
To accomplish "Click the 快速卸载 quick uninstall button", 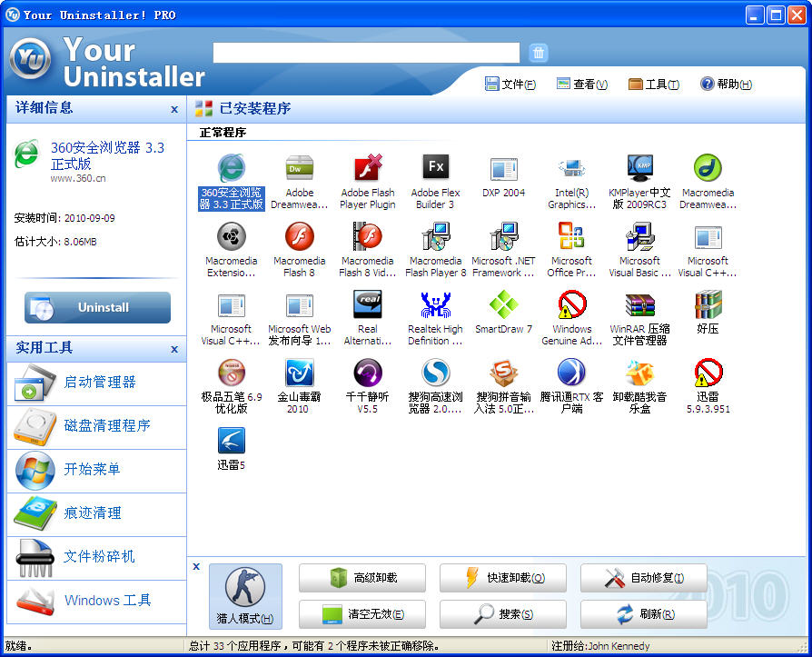I will click(503, 578).
